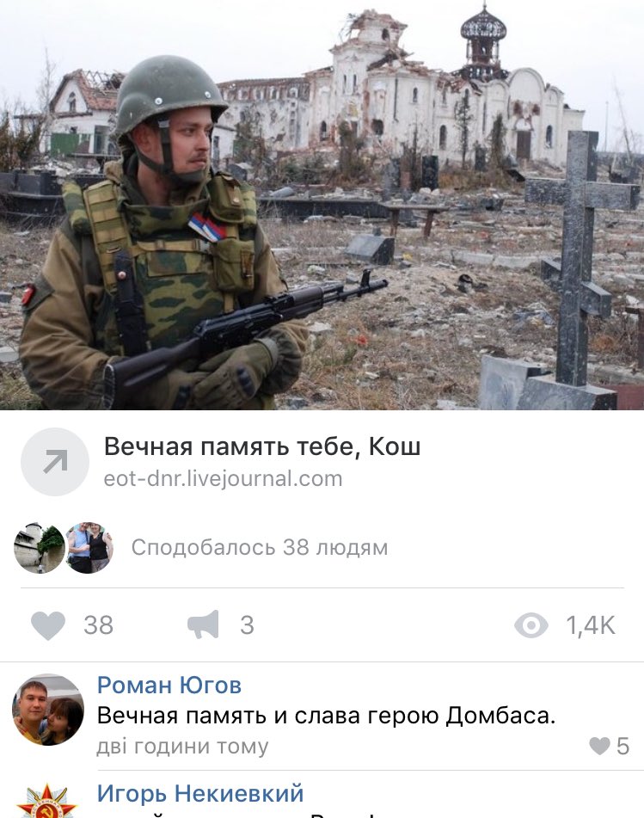Tap the comment like count 5
The height and width of the screenshot is (818, 644).
click(623, 747)
